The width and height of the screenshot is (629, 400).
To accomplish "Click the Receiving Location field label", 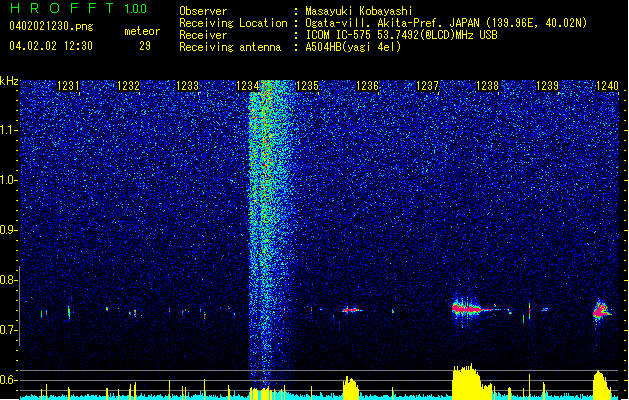I will (x=233, y=23).
